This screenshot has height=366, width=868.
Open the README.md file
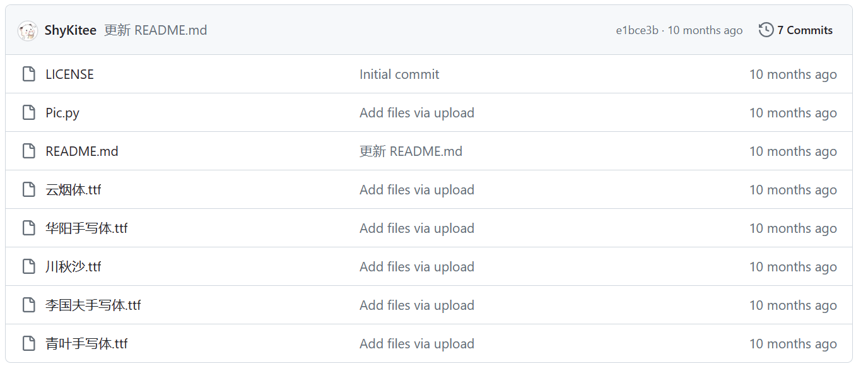pos(82,151)
